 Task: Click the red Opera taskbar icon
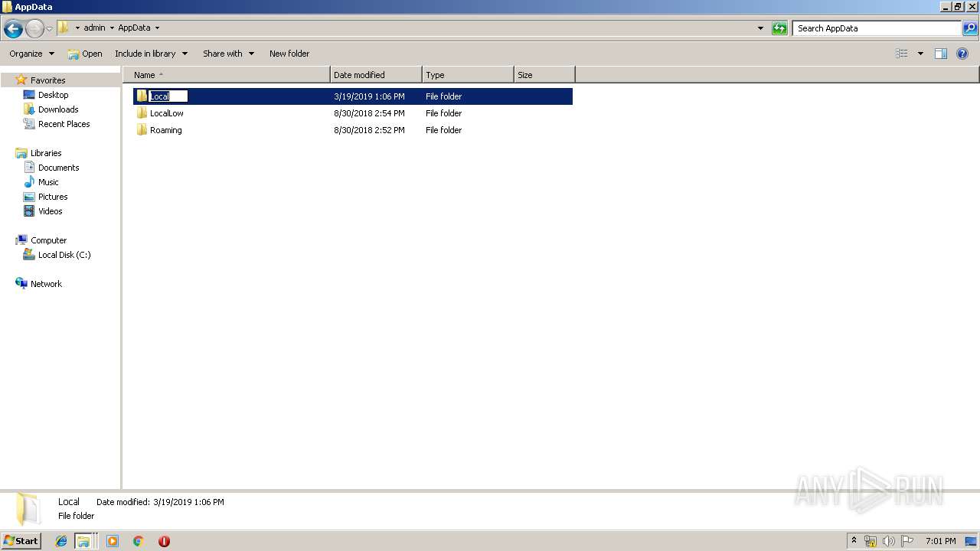(164, 541)
